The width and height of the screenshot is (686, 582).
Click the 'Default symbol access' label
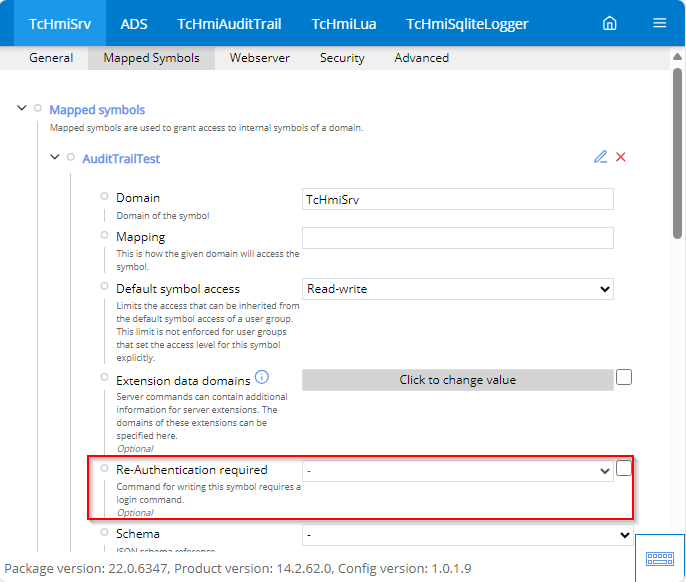tap(178, 289)
